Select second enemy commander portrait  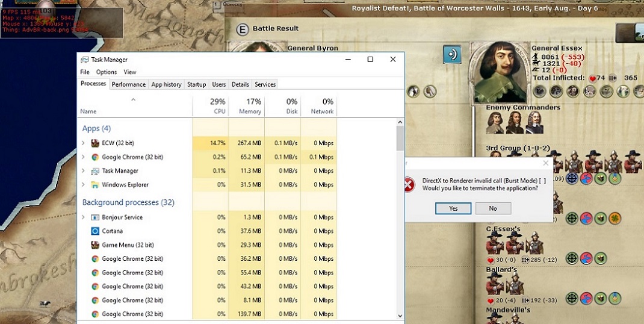click(x=515, y=122)
